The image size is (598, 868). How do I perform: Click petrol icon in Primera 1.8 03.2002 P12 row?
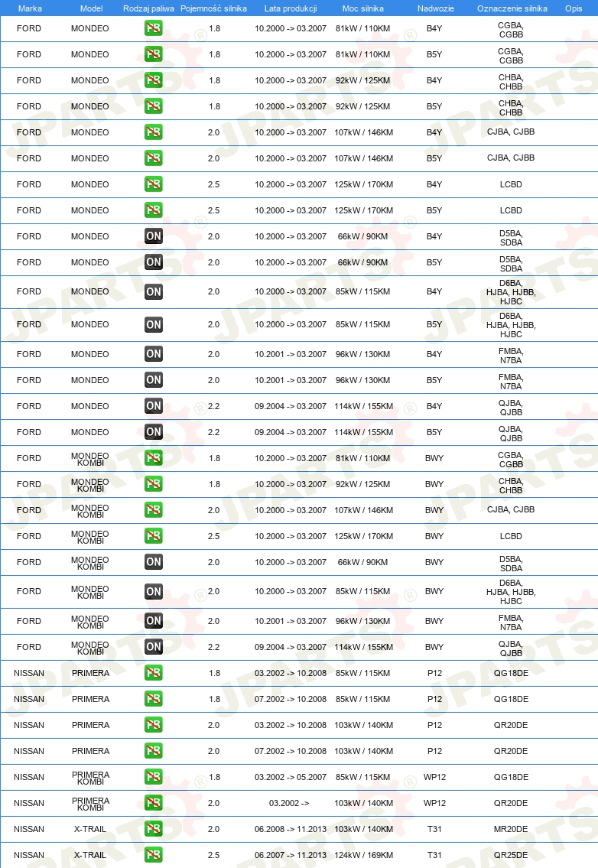154,673
